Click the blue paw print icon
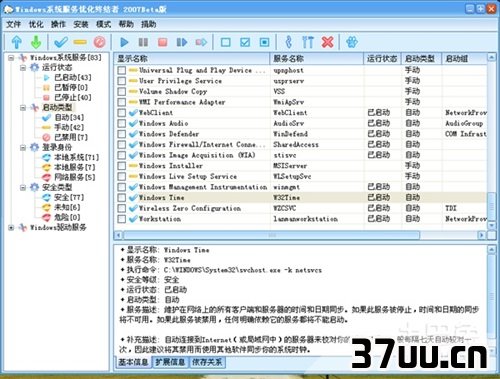 click(x=352, y=42)
